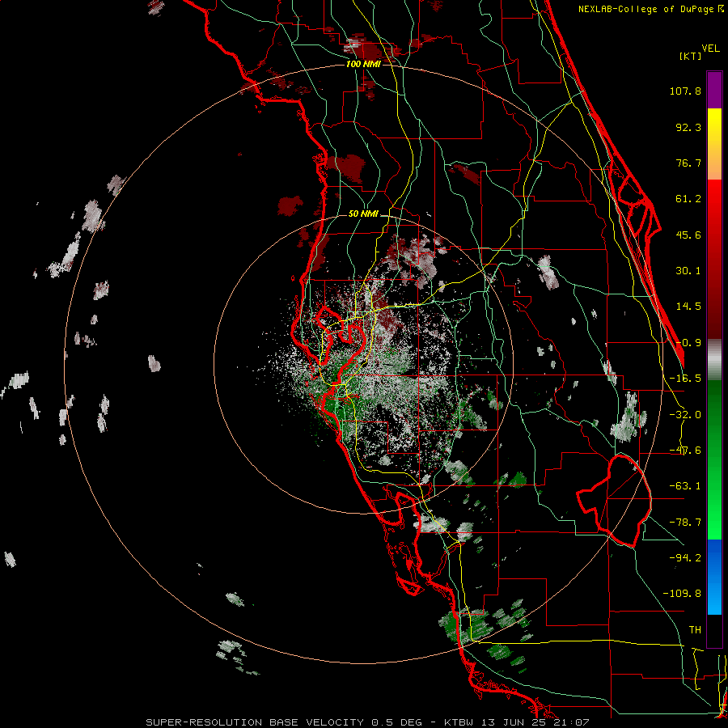Click the KTBW station identifier in caption
Image resolution: width=728 pixels, height=728 pixels.
[459, 722]
